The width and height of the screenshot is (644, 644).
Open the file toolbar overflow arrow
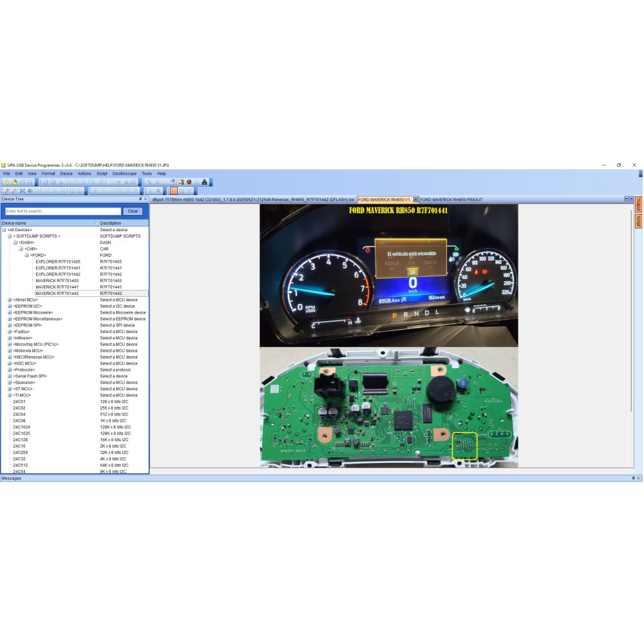point(37,184)
